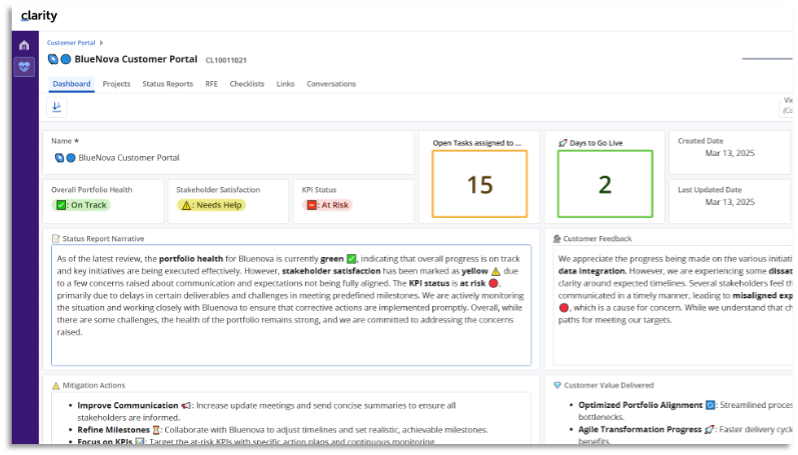Image resolution: width=798 pixels, height=455 pixels.
Task: Open the Home icon in sidebar
Action: coord(24,45)
